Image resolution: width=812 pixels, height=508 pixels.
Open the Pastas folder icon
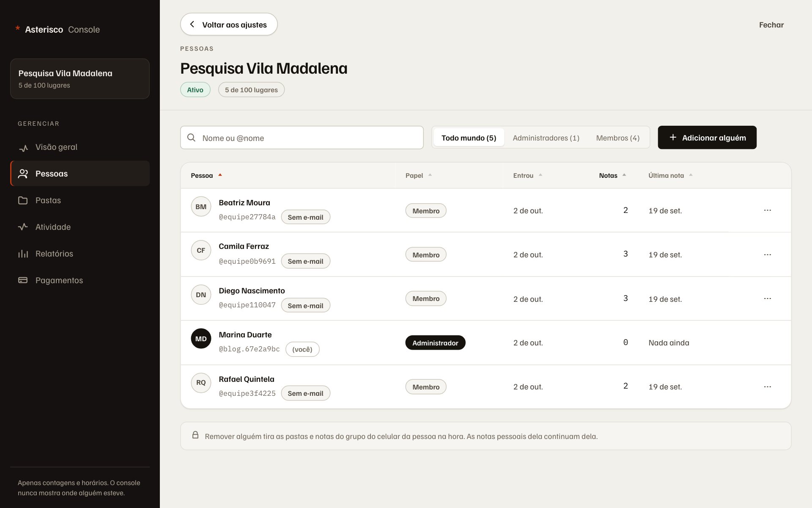tap(23, 200)
